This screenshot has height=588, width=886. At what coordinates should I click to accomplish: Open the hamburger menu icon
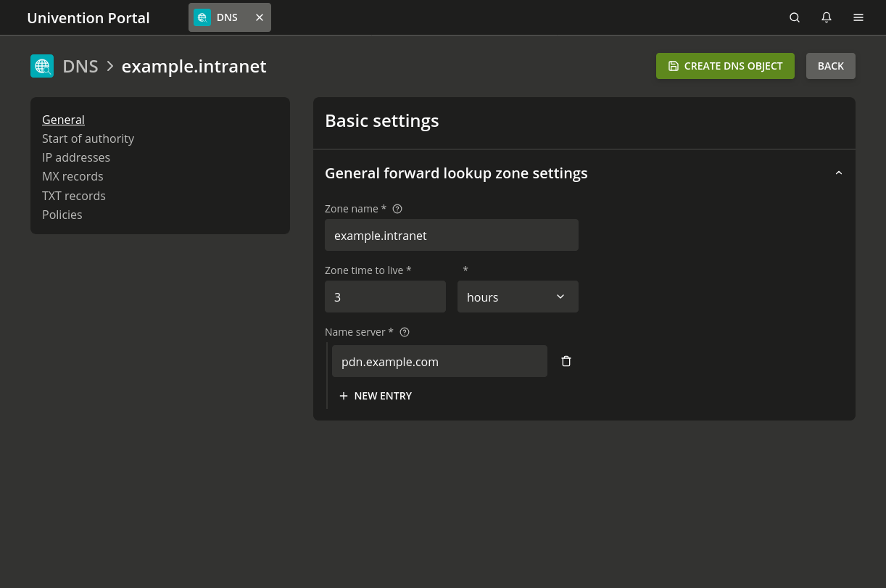(858, 17)
